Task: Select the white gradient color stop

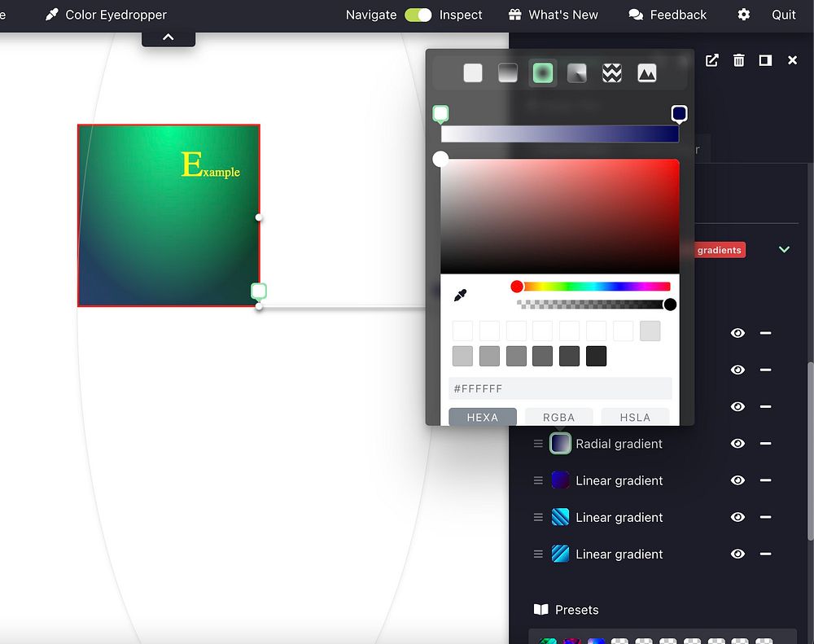Action: 440,114
